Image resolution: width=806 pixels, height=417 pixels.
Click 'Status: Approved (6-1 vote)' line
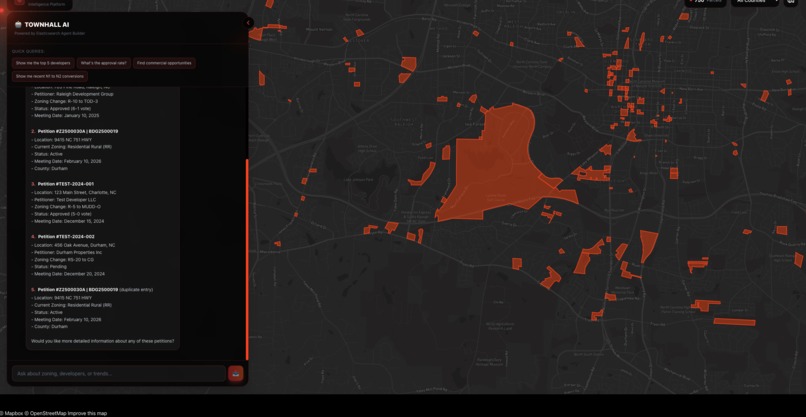(63, 108)
